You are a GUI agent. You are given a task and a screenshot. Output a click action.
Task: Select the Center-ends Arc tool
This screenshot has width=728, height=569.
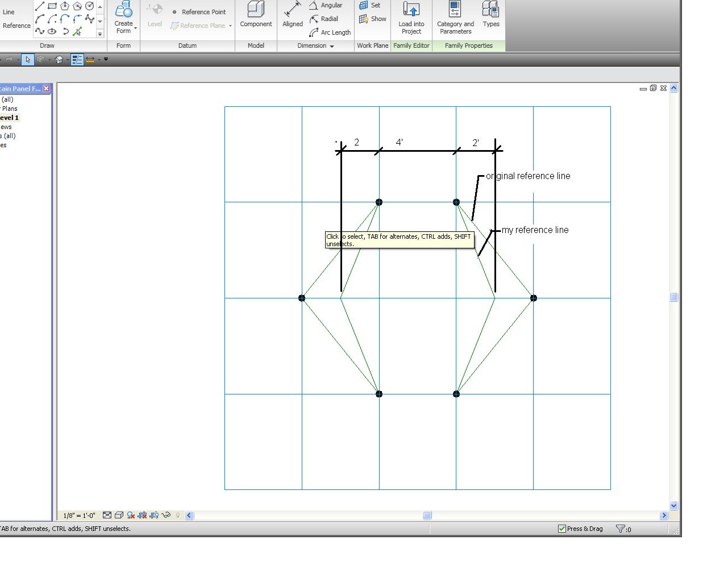[x=52, y=19]
